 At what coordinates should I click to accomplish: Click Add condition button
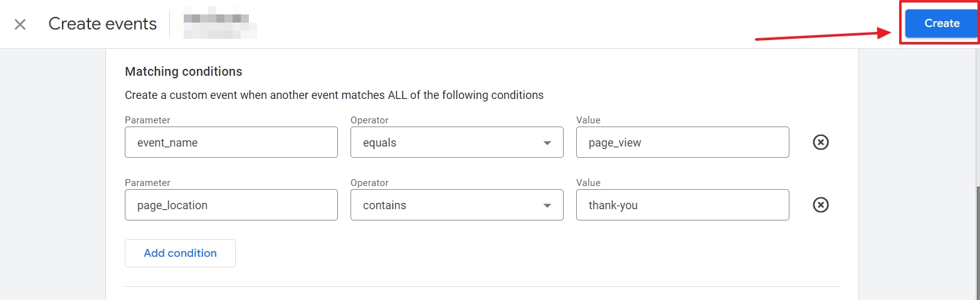[x=180, y=253]
